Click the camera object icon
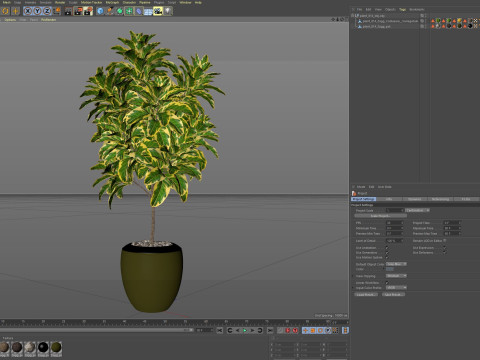Image resolution: width=480 pixels, height=360 pixels. (x=158, y=11)
